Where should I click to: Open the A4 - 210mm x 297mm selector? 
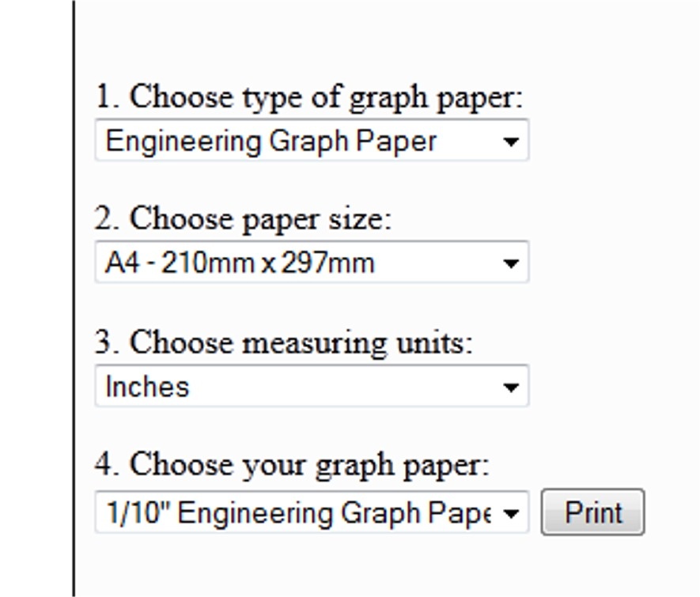301,263
